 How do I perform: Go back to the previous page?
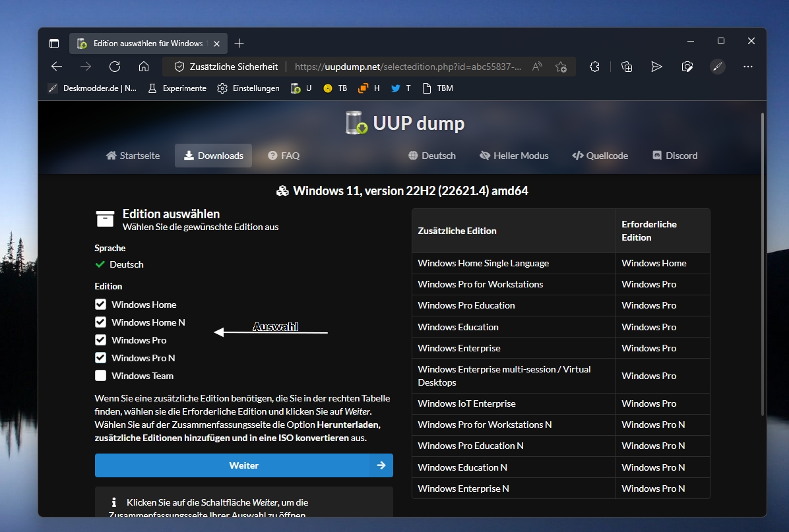click(x=57, y=67)
